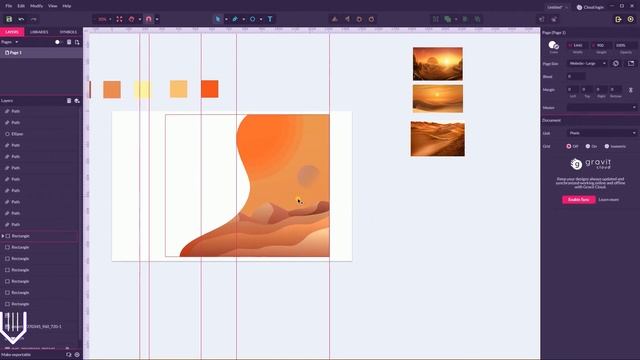This screenshot has height=360, width=640.
Task: Set Grid to On
Action: [588, 146]
